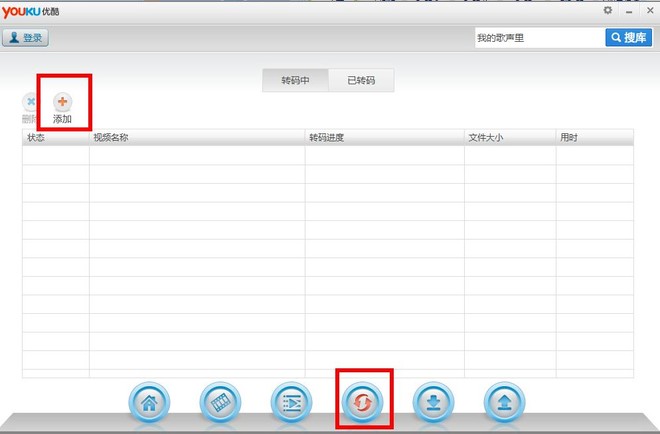The width and height of the screenshot is (660, 434).
Task: Click the 登录 login button
Action: pyautogui.click(x=25, y=38)
